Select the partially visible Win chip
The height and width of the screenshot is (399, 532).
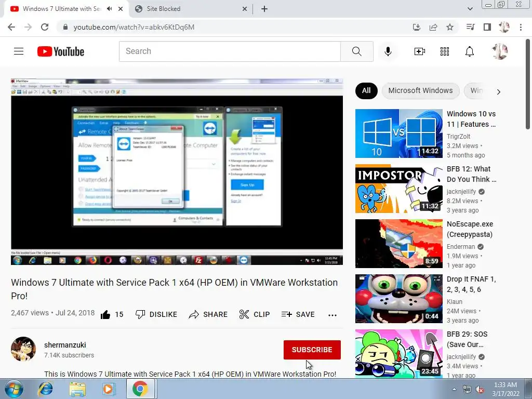coord(476,90)
